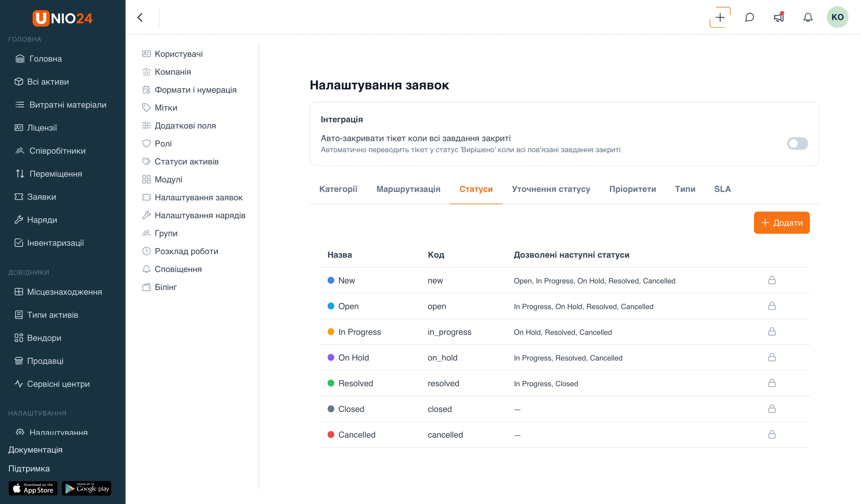Click the lock icon in New row
This screenshot has height=504, width=861.
coord(772,280)
